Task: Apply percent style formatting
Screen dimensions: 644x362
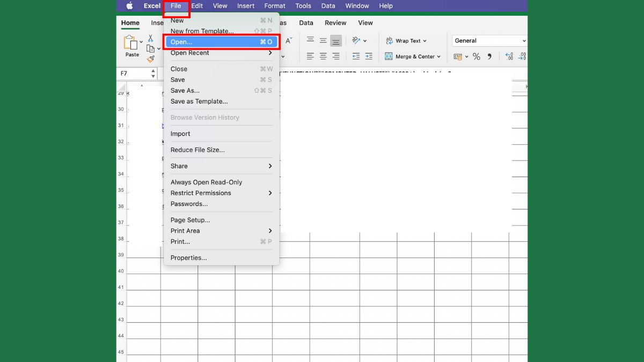Action: tap(476, 56)
